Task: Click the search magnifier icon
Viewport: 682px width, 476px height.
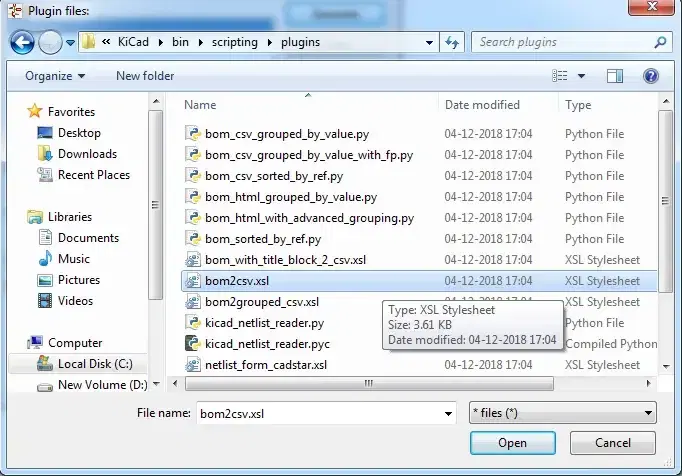Action: [x=660, y=42]
